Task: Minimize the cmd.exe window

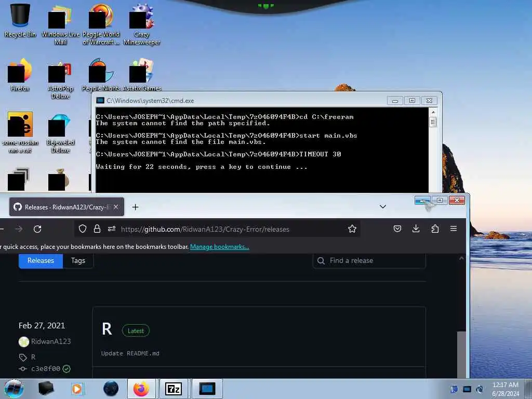Action: (x=395, y=100)
